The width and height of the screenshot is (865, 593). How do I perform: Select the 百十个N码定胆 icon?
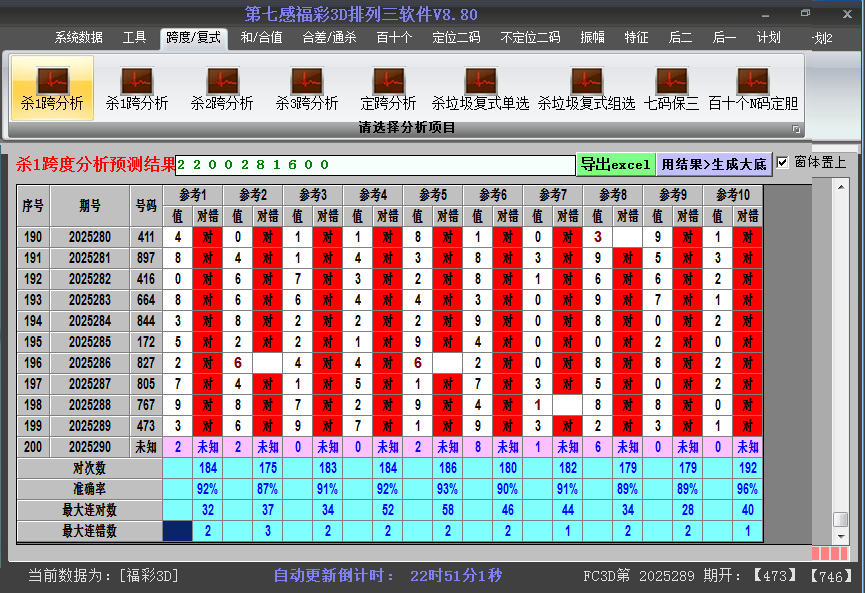click(752, 88)
